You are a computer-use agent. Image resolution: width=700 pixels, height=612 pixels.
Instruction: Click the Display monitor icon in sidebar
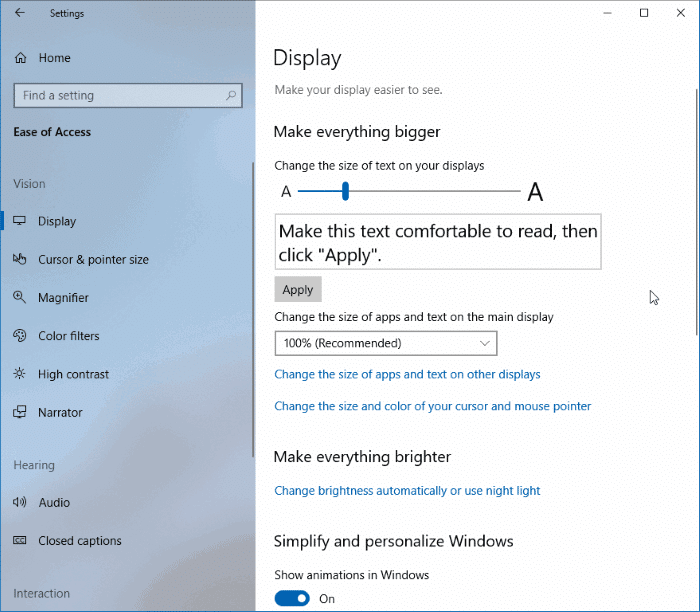pos(20,221)
